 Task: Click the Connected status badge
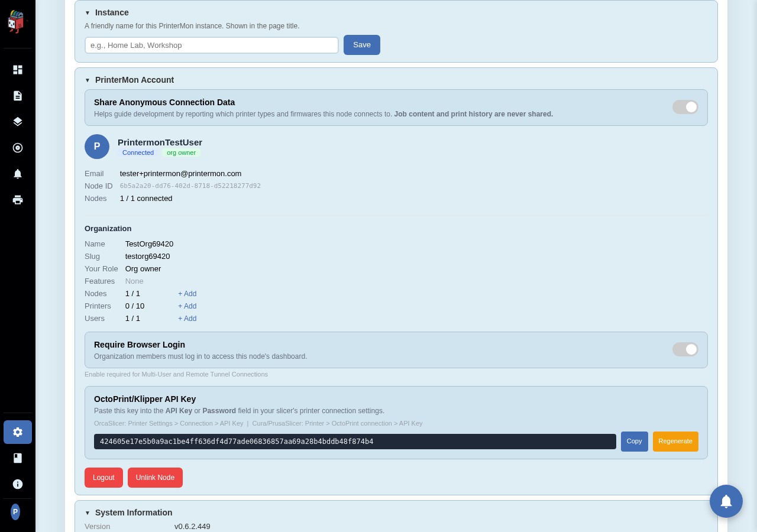tap(138, 153)
